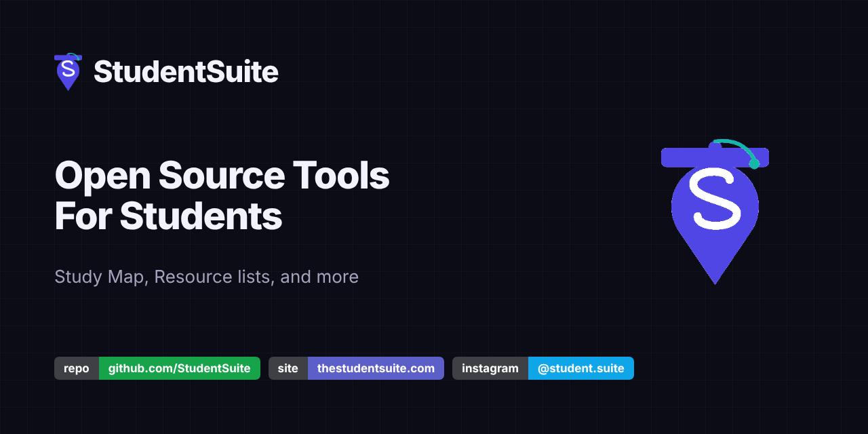
Task: Click the small StudentSuite logo icon
Action: point(68,72)
